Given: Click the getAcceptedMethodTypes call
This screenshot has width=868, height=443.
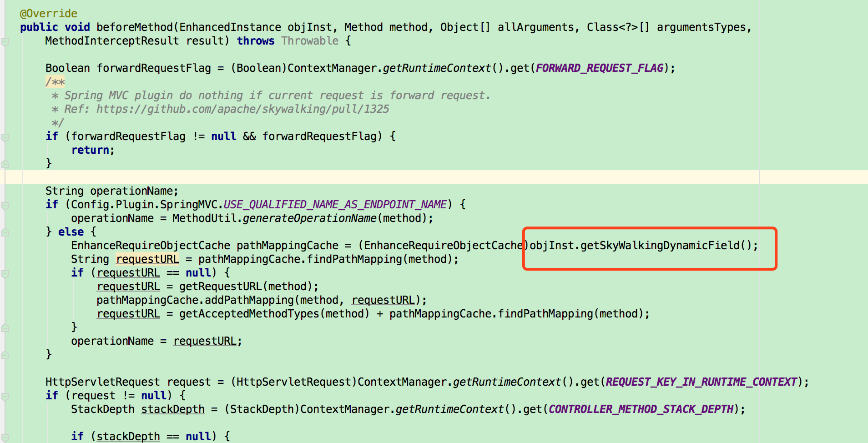Looking at the screenshot, I should pyautogui.click(x=249, y=314).
